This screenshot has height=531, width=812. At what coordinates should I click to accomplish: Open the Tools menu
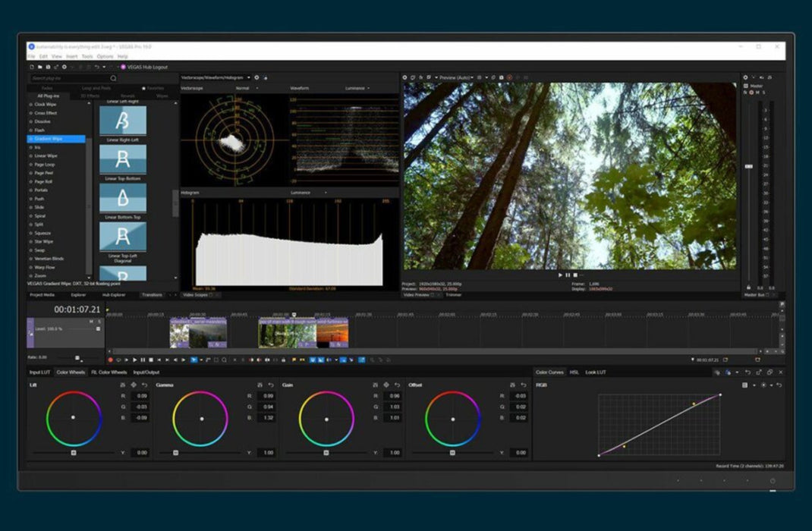pos(87,56)
